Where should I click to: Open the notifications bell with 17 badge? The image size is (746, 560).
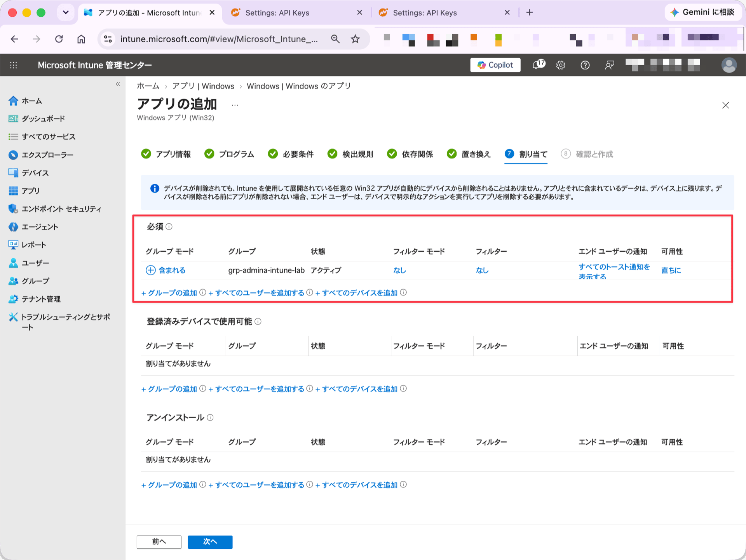(539, 64)
